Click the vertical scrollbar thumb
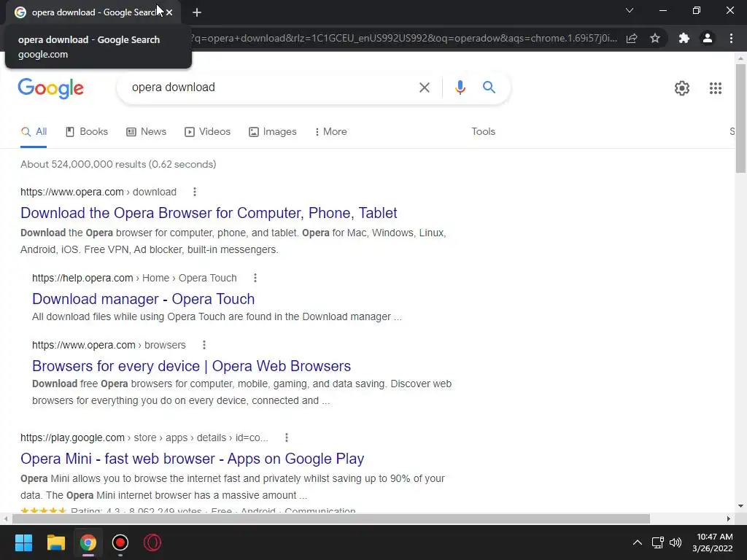Viewport: 747px width, 560px height. pos(740,118)
